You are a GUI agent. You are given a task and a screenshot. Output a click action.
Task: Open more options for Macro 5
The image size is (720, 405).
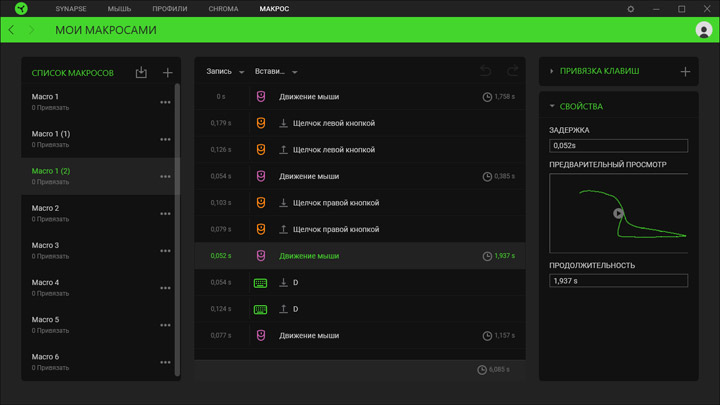coord(165,325)
